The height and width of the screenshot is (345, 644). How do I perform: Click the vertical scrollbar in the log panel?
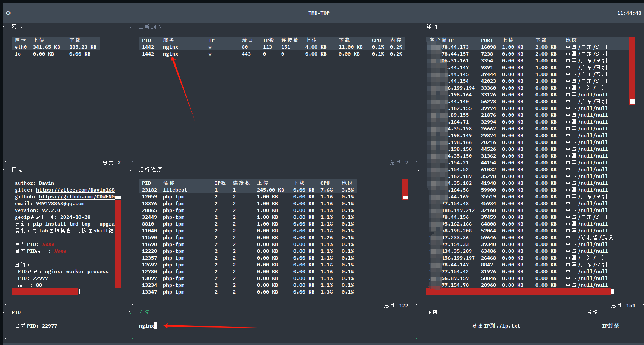(x=118, y=242)
